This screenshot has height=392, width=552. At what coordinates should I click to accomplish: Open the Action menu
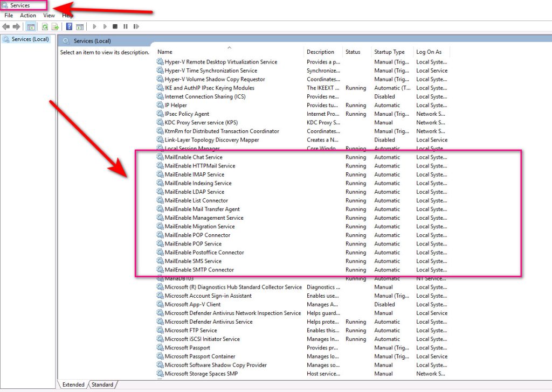point(28,16)
